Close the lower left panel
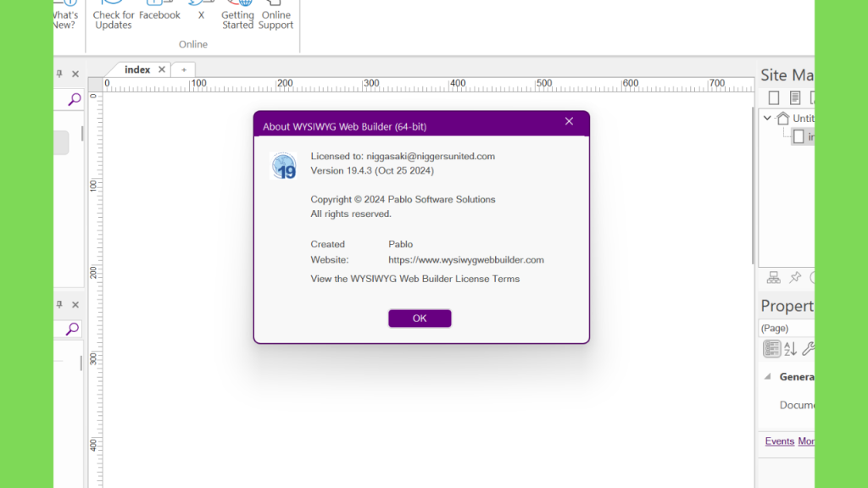Viewport: 868px width, 488px height. 75,304
